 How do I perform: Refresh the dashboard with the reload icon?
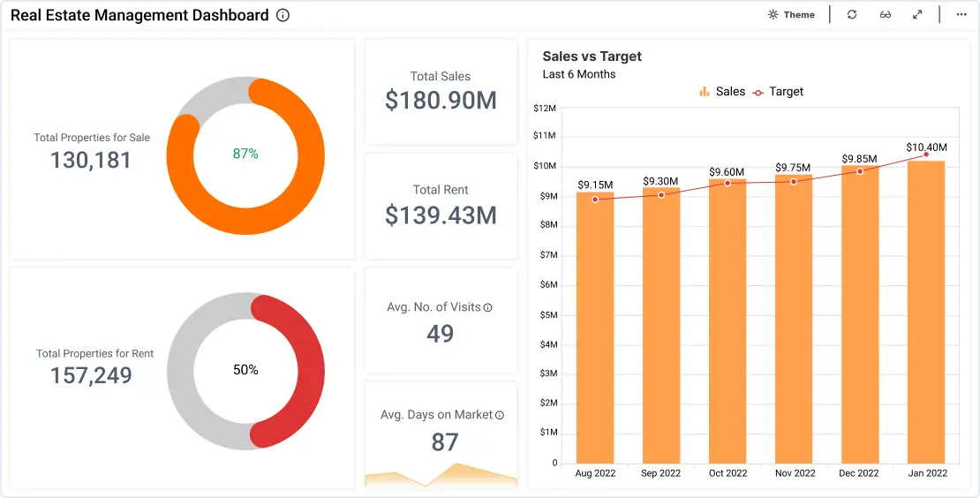[x=852, y=14]
